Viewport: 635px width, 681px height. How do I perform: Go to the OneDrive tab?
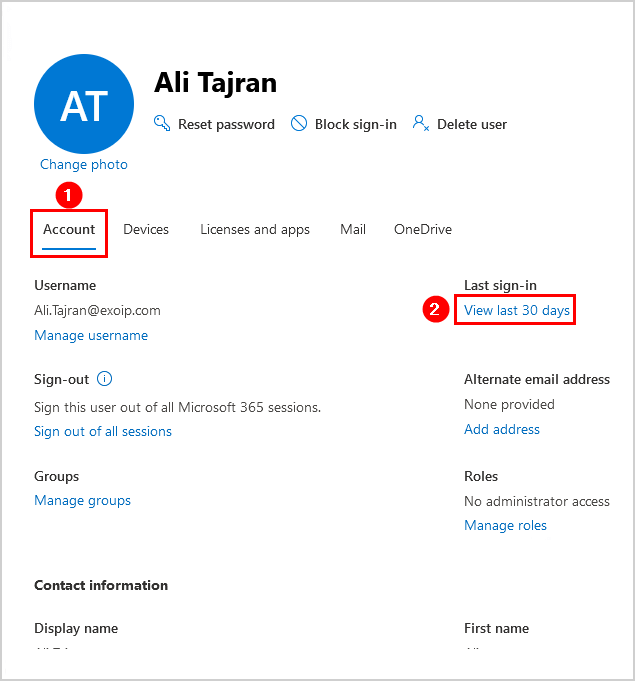tap(423, 229)
